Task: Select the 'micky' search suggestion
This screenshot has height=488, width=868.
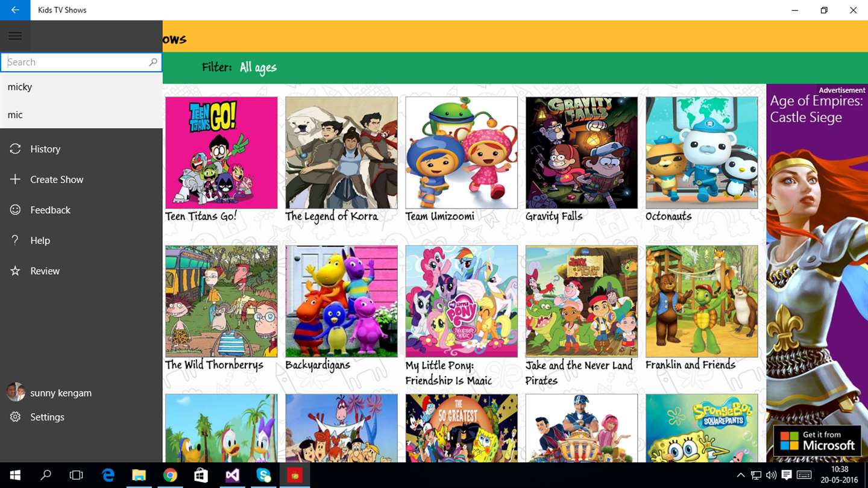Action: coord(81,87)
